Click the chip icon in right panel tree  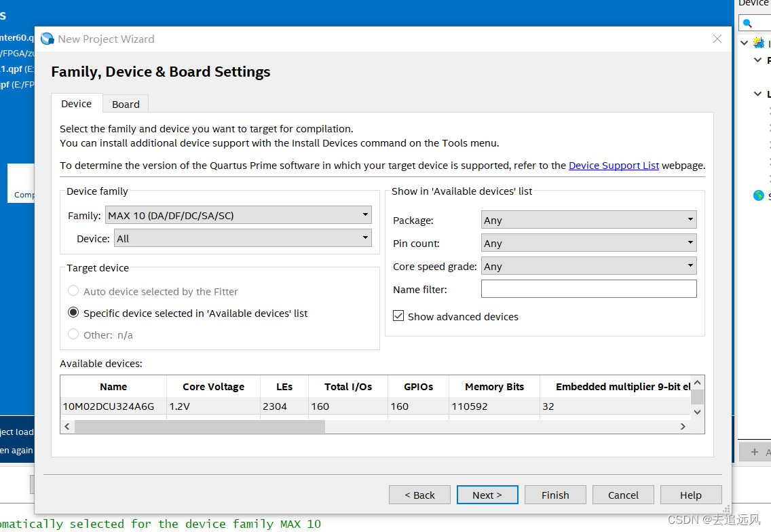click(759, 43)
